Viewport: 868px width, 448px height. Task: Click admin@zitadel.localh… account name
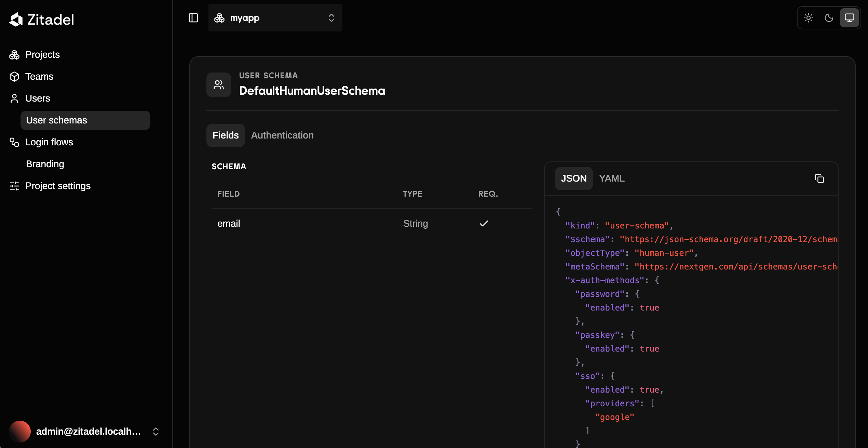(89, 432)
